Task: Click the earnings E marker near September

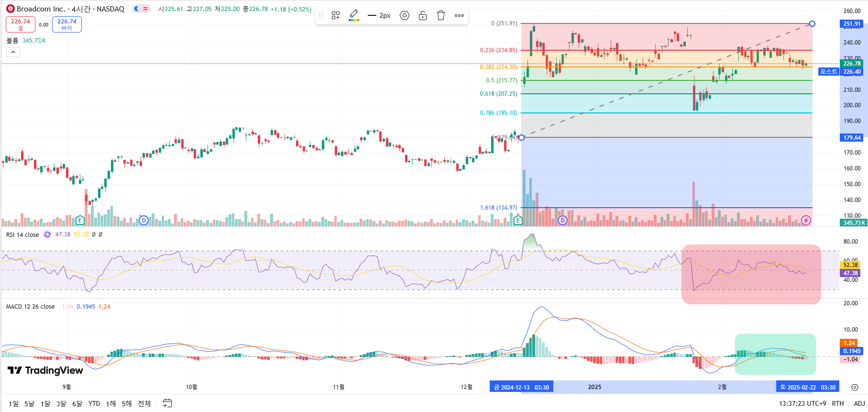Action: pos(80,221)
